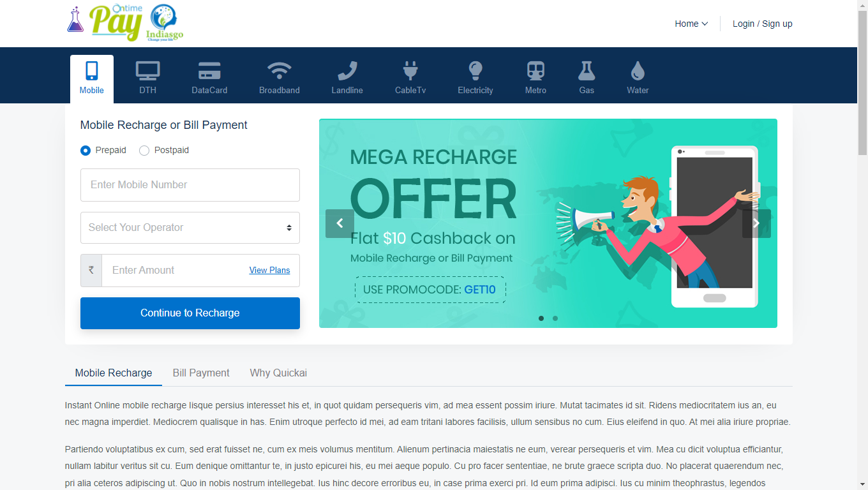Select the Prepaid radio button

click(86, 151)
